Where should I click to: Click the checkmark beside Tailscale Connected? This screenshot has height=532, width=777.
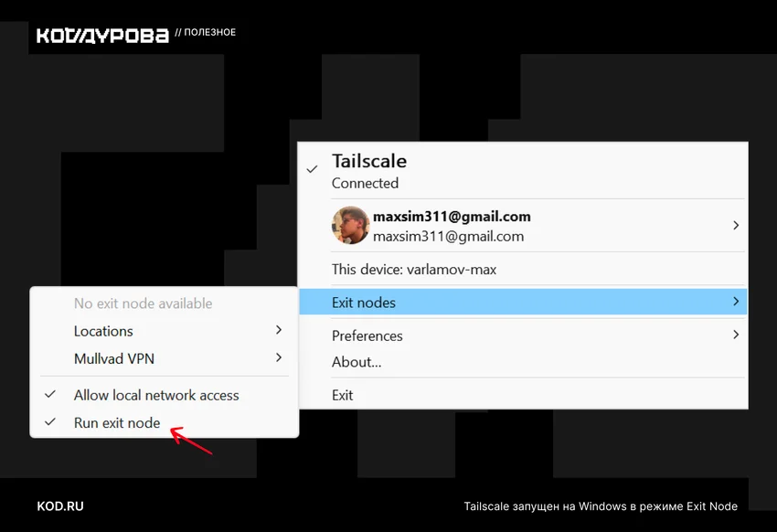pyautogui.click(x=312, y=169)
